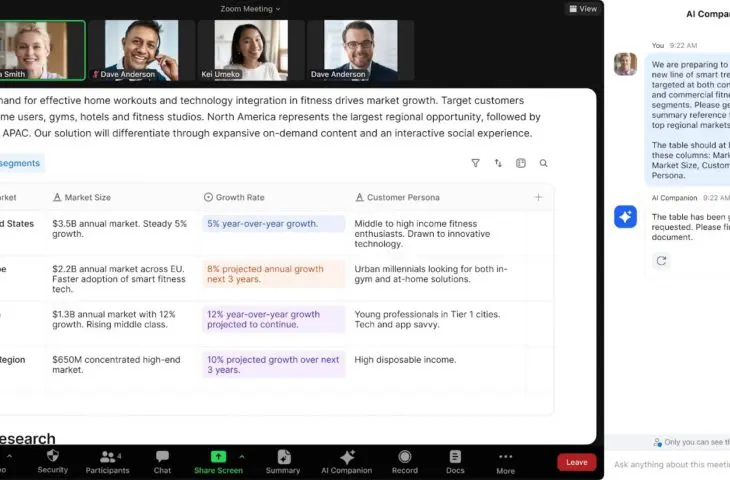Screen dimensions: 730x480
Task: Add a new column with the plus icon
Action: pos(538,198)
